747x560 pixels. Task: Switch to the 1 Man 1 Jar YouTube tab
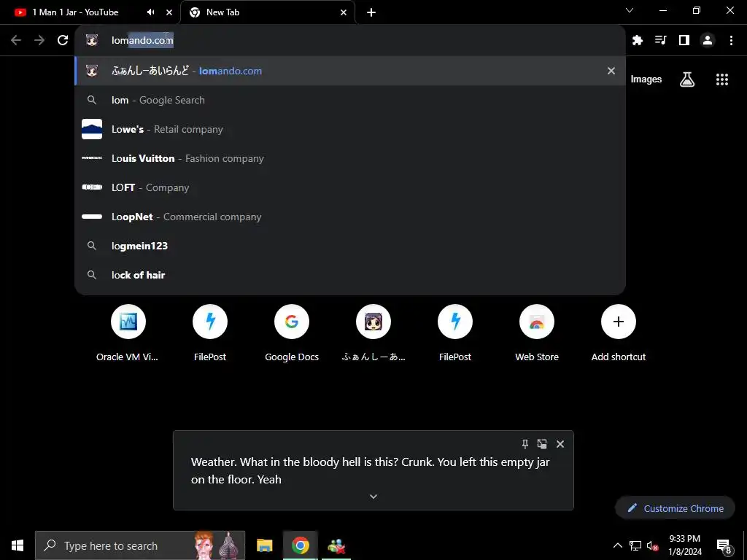[75, 12]
